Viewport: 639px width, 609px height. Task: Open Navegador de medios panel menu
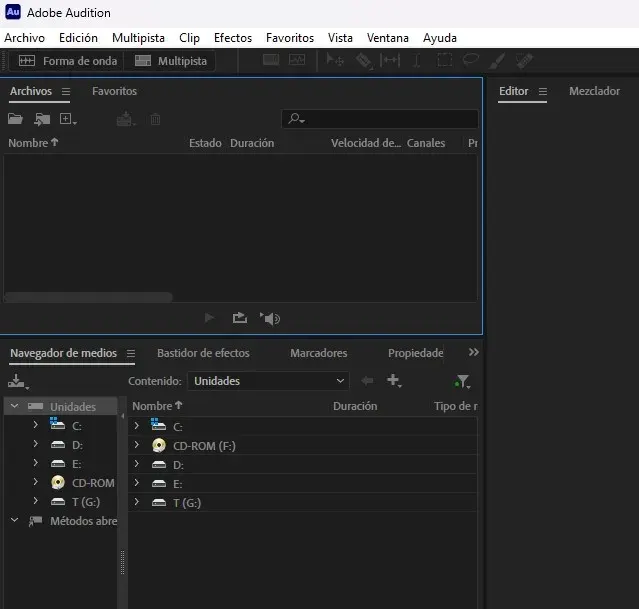click(x=130, y=353)
